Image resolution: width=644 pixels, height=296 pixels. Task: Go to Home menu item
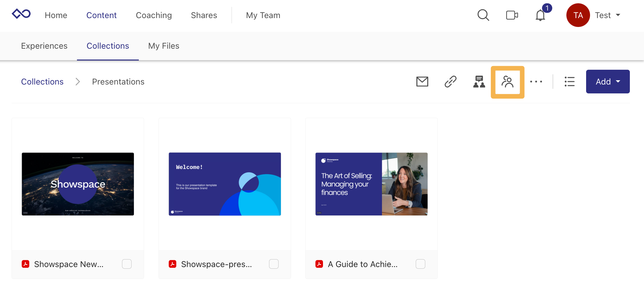click(x=56, y=15)
